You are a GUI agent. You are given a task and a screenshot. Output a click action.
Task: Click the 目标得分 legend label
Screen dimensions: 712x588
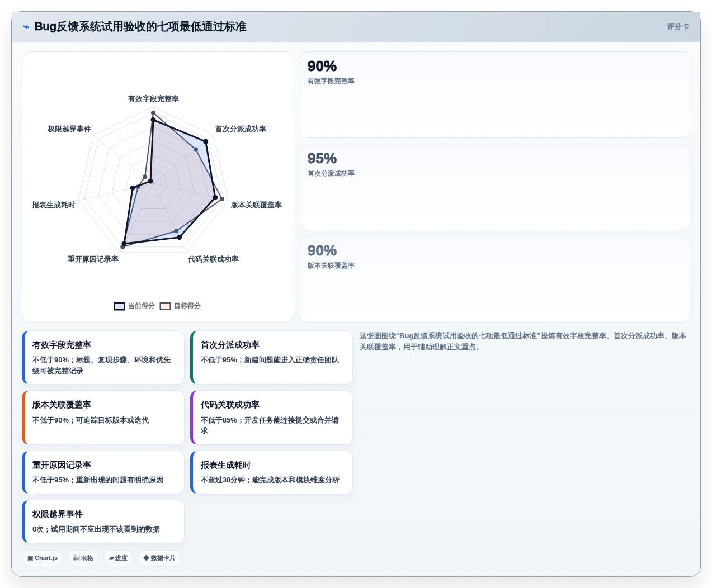[187, 306]
